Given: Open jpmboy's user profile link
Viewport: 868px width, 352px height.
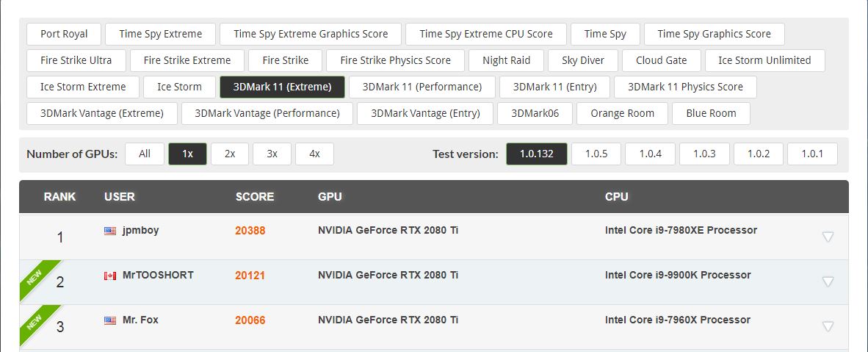Looking at the screenshot, I should [140, 230].
